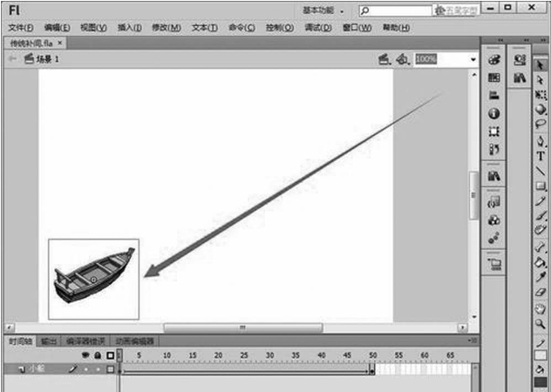The height and width of the screenshot is (392, 551).
Task: Toggle show/hide all layers eye icon
Action: click(x=85, y=355)
